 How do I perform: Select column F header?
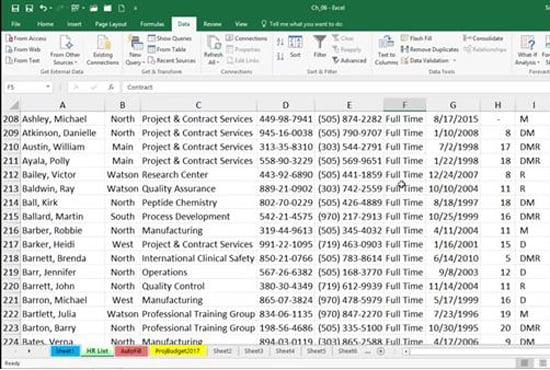click(x=404, y=105)
